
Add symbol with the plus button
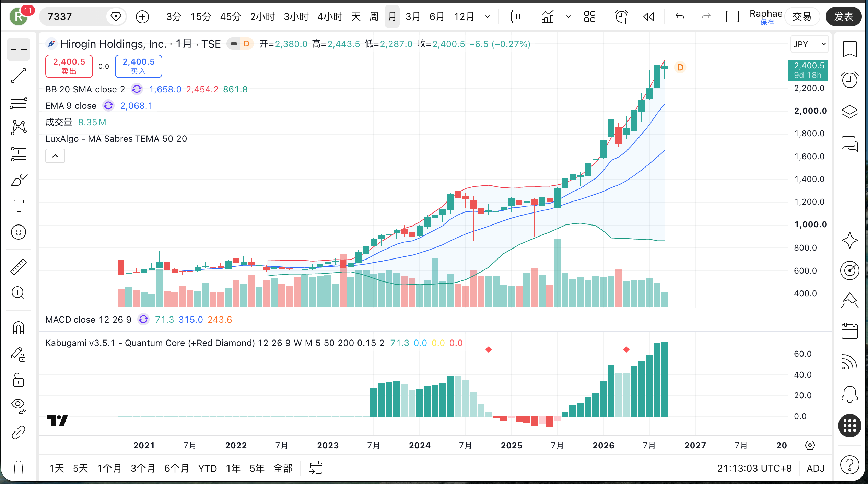[x=142, y=16]
